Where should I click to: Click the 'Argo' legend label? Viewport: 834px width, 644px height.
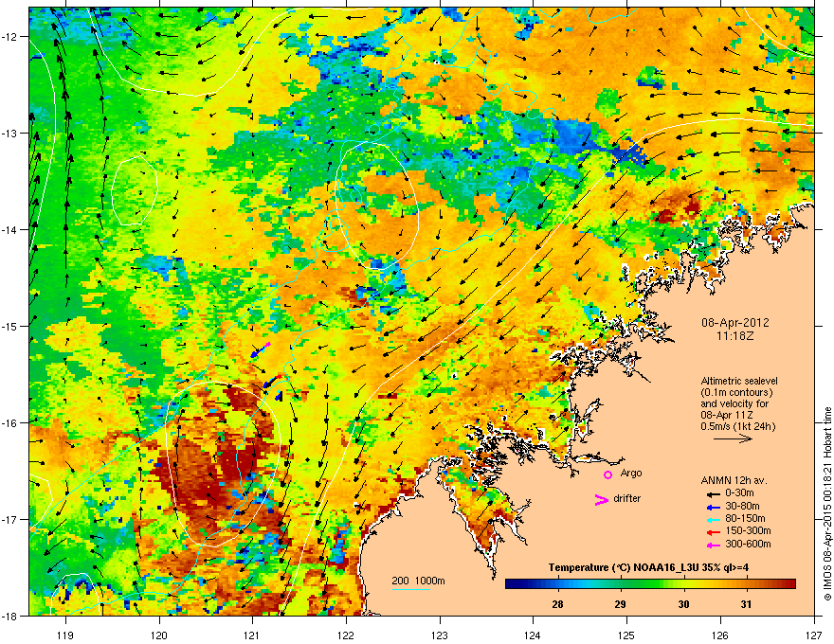631,473
